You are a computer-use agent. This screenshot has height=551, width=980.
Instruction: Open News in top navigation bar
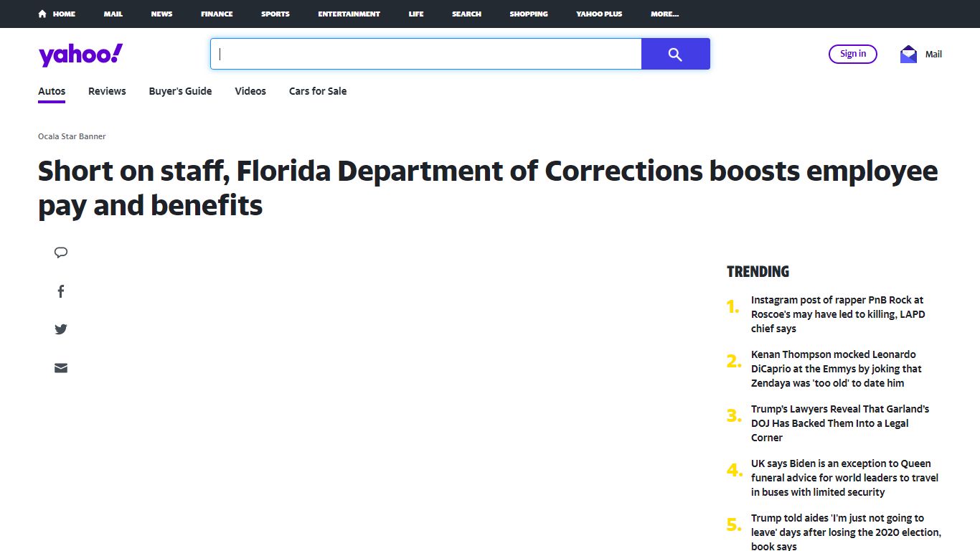pos(161,14)
